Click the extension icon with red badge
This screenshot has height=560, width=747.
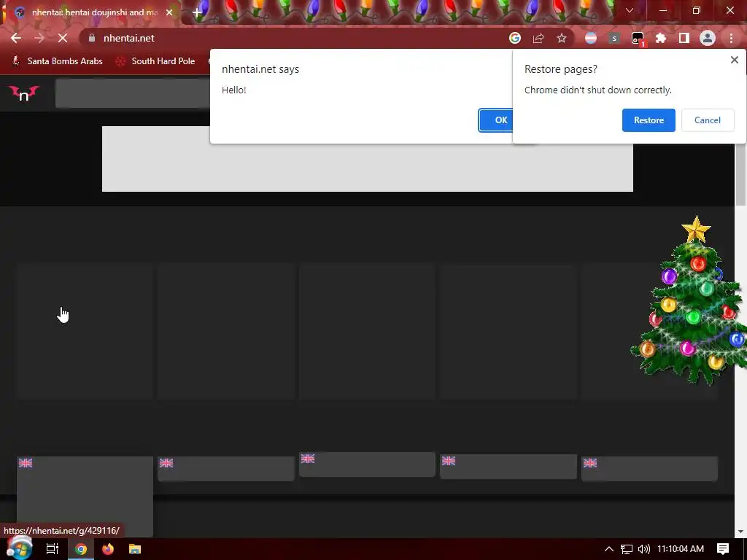point(638,39)
